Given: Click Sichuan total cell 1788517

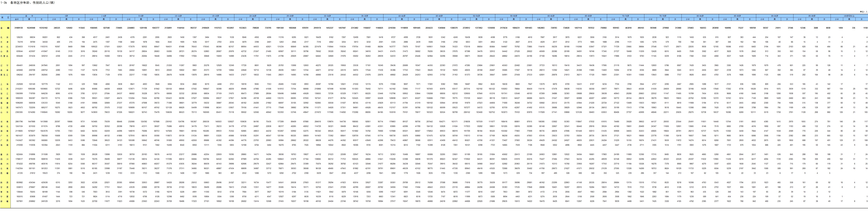Looking at the screenshot, I should coord(19,159).
